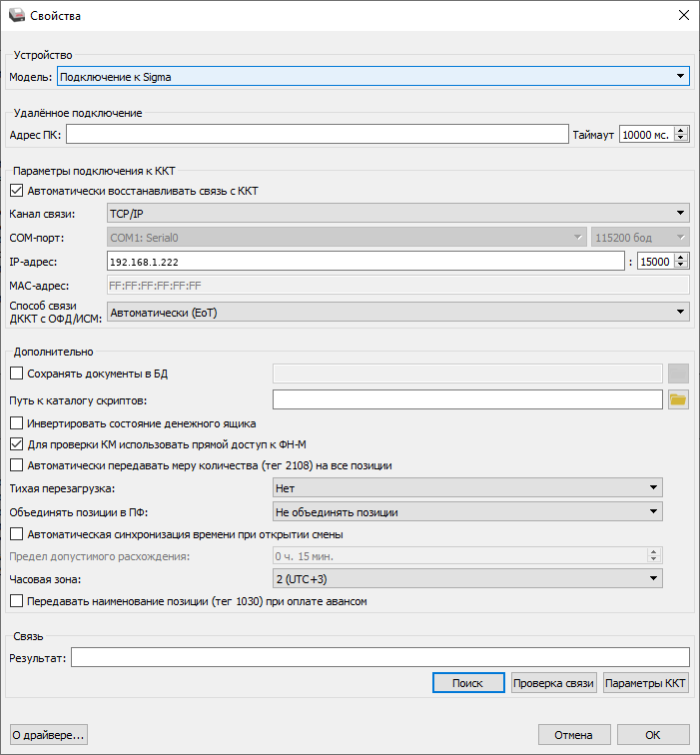This screenshot has width=700, height=755.
Task: Toggle invert cash drawer state checkbox
Action: (16, 423)
